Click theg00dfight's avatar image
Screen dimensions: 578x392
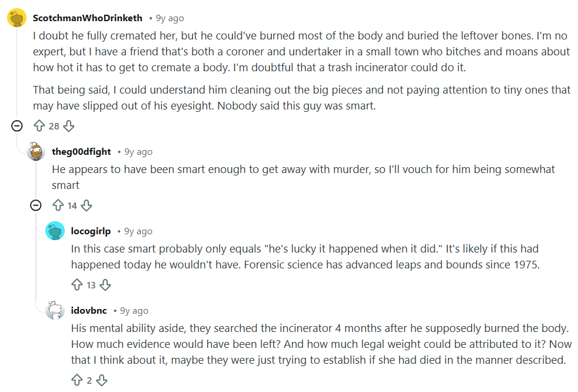[36, 152]
